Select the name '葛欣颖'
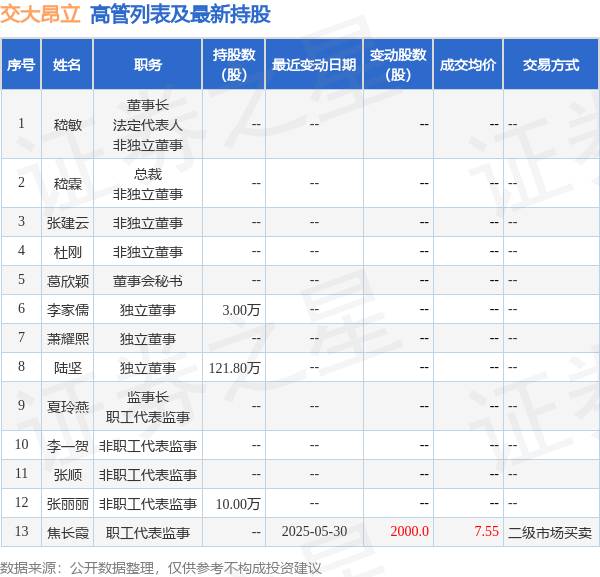Image resolution: width=600 pixels, height=577 pixels. (x=68, y=281)
